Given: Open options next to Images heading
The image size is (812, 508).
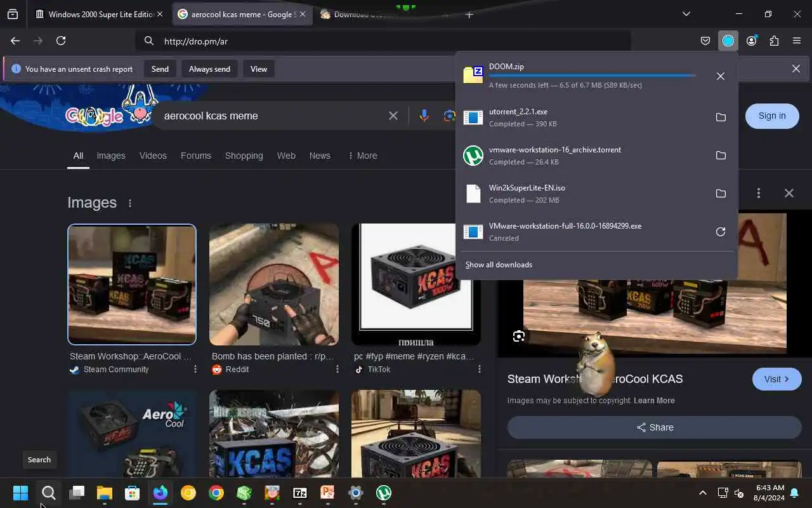Looking at the screenshot, I should (130, 203).
